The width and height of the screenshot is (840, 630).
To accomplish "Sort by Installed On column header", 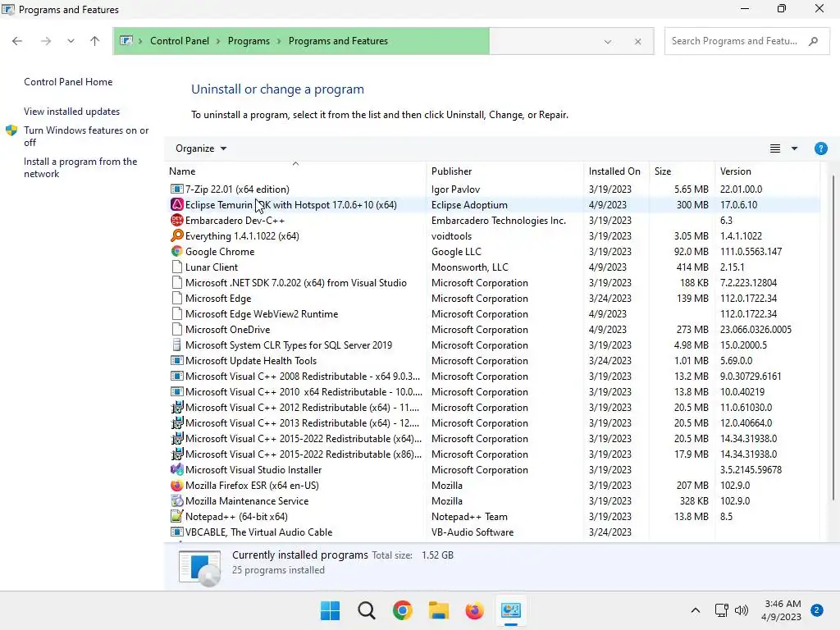I will click(x=616, y=171).
